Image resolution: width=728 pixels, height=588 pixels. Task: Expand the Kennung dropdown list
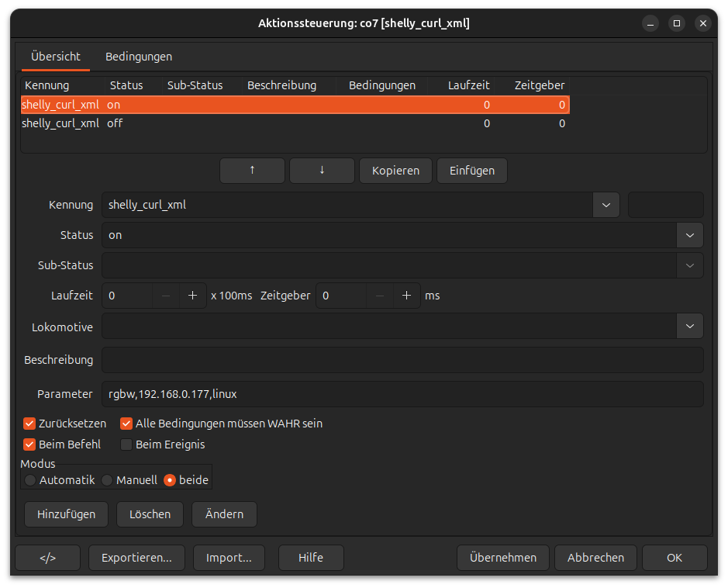pyautogui.click(x=606, y=205)
